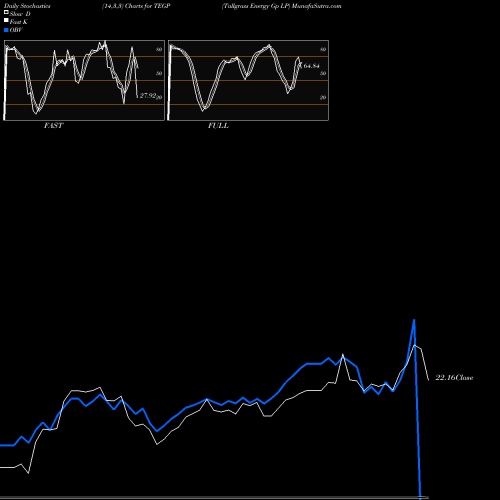
Task: Click the 'Tallgrass Energy Gp LP' MunafaSutra.com text
Action: point(281,6)
